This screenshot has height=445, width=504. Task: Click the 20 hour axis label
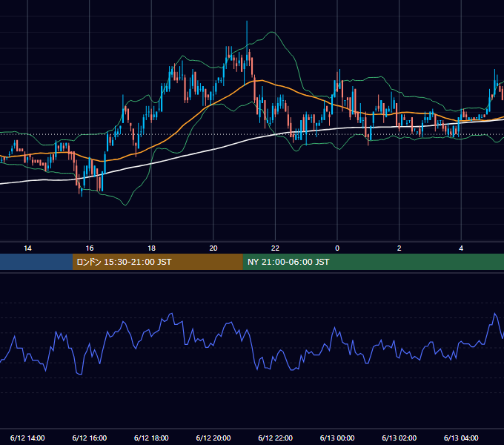(x=213, y=248)
